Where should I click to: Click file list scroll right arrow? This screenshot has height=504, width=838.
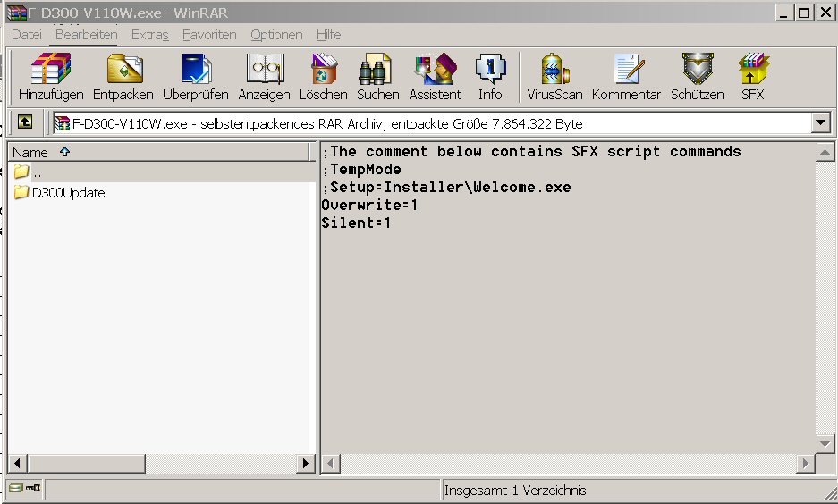tap(306, 464)
